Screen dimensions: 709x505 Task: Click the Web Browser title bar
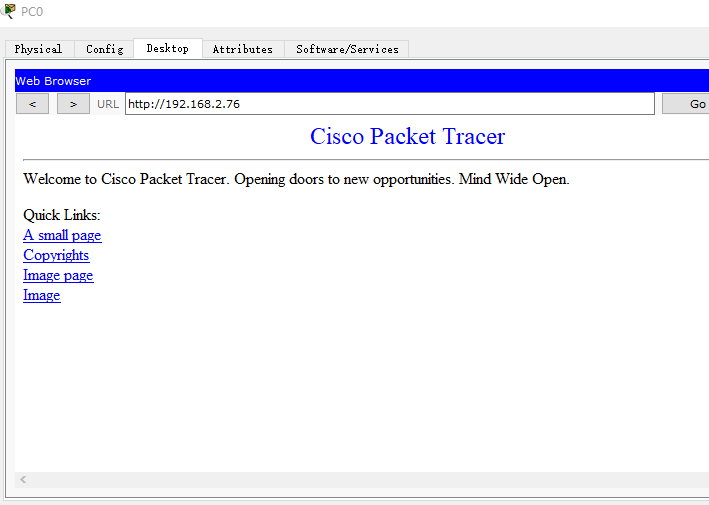362,81
